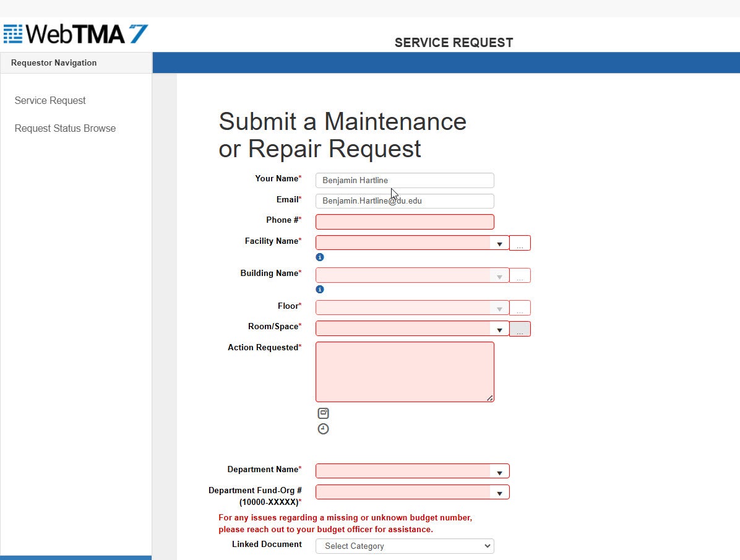This screenshot has height=560, width=740.
Task: Go to Request Status Browse
Action: tap(65, 128)
